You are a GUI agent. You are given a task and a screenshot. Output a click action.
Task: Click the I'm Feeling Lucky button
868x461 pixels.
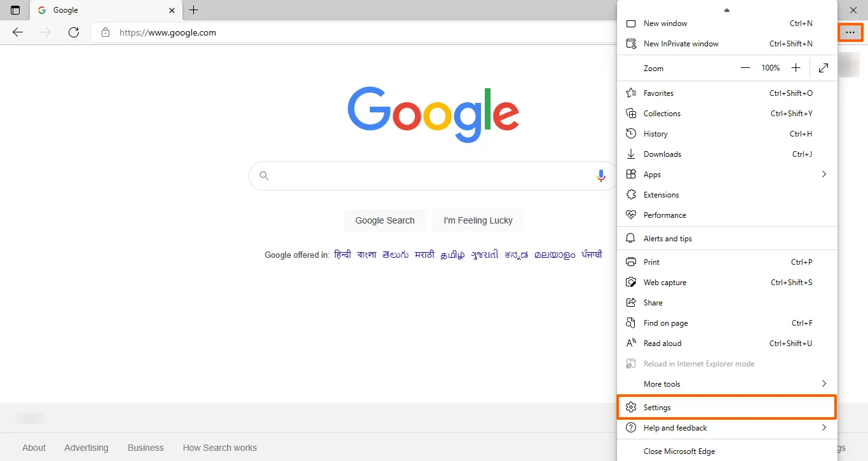(x=478, y=220)
